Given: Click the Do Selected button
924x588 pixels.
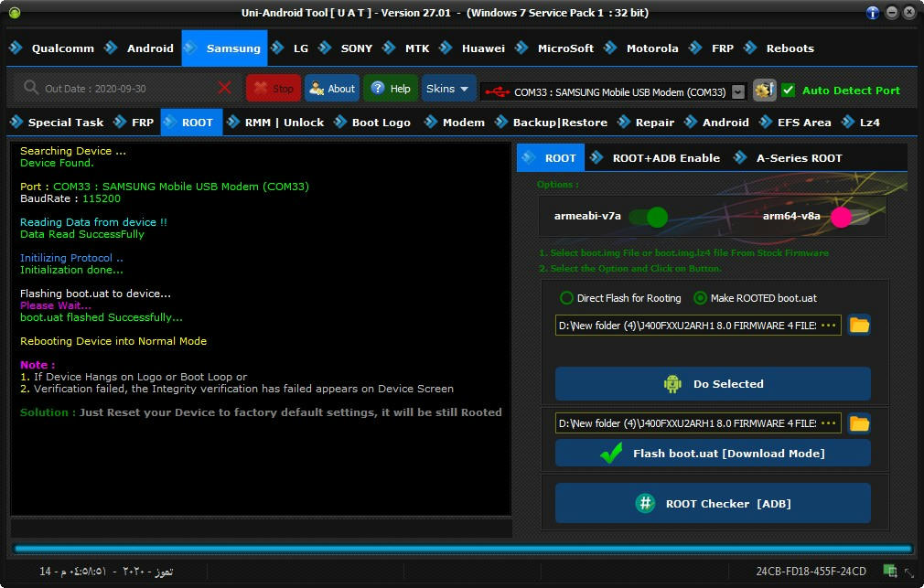Looking at the screenshot, I should [713, 384].
